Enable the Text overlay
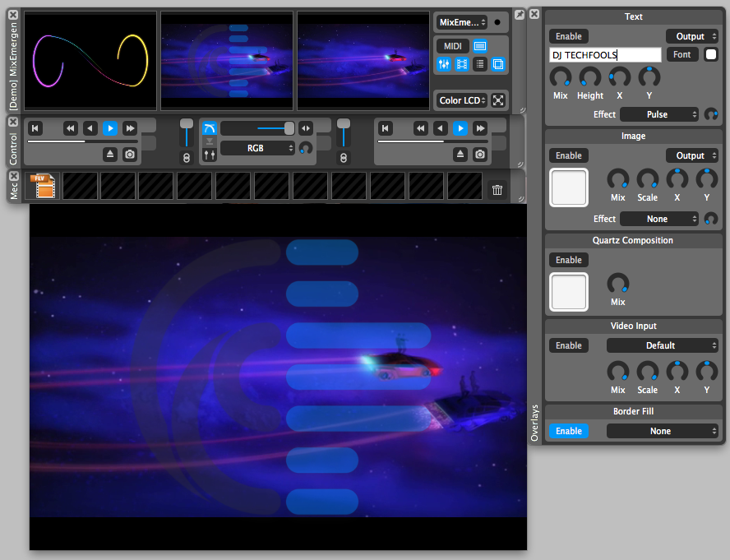Viewport: 730px width, 560px height. click(568, 36)
